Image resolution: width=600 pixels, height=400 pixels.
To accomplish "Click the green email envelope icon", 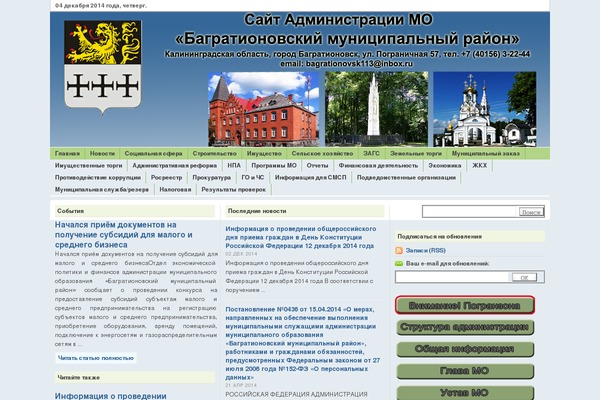I will [x=399, y=264].
